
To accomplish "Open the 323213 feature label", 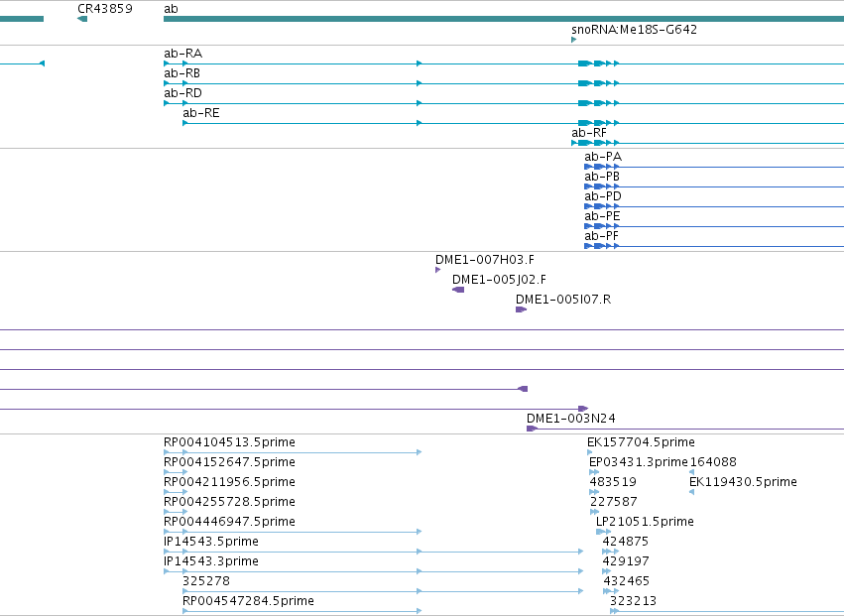I will (633, 601).
